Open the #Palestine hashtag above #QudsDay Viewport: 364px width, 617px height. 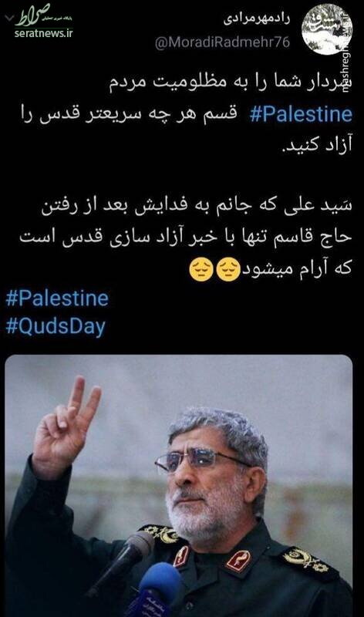tap(57, 298)
